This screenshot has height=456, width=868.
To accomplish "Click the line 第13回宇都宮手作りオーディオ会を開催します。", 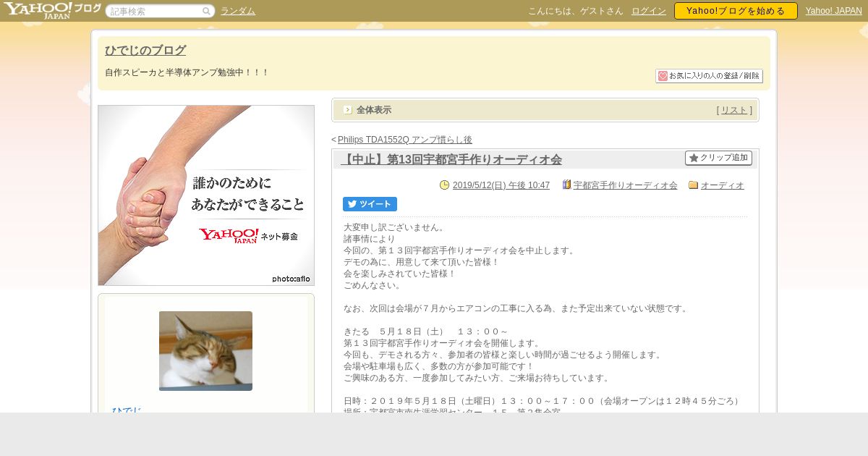I will coord(442,343).
